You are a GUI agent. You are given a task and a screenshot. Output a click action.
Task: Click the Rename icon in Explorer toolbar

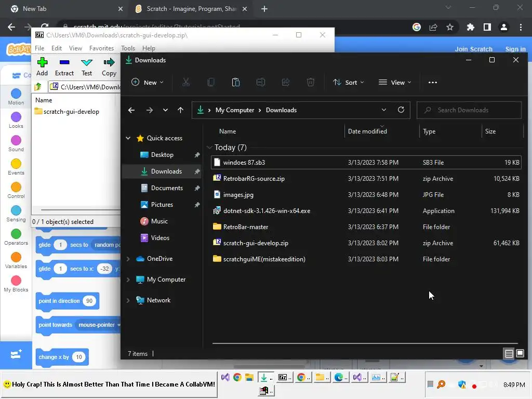261,82
